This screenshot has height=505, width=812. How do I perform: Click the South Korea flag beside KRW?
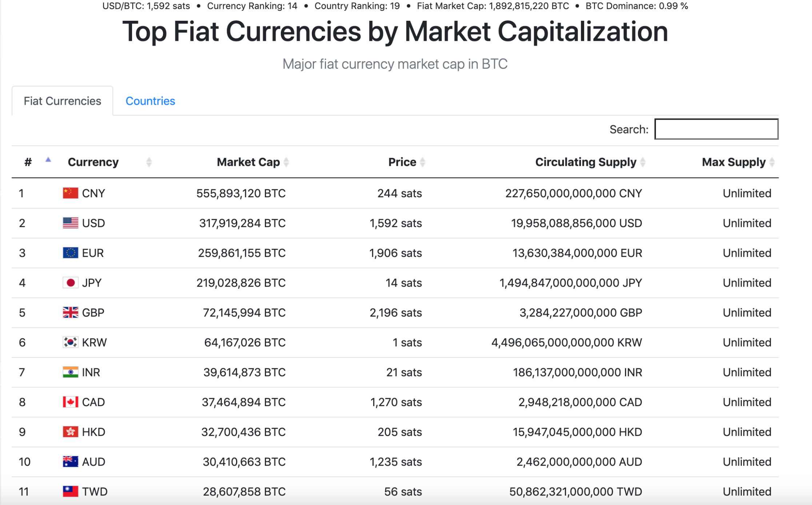click(x=70, y=342)
